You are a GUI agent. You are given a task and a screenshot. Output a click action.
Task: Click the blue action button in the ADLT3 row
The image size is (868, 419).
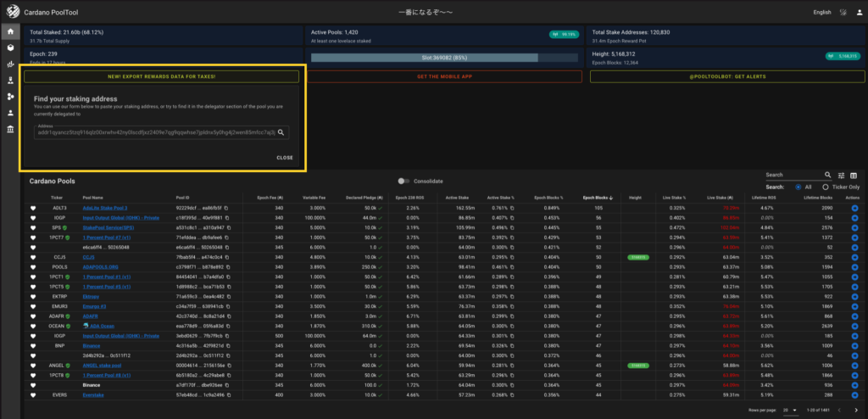(853, 208)
